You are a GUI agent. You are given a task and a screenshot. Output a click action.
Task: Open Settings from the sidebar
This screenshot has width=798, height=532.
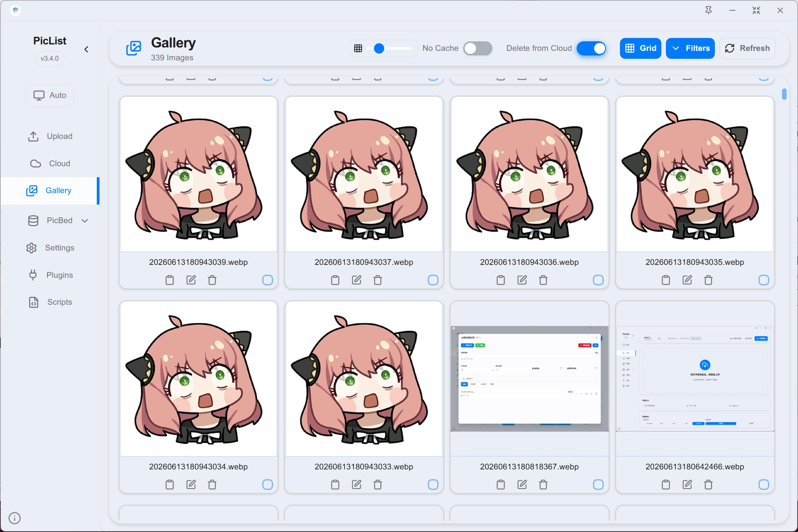(x=50, y=248)
